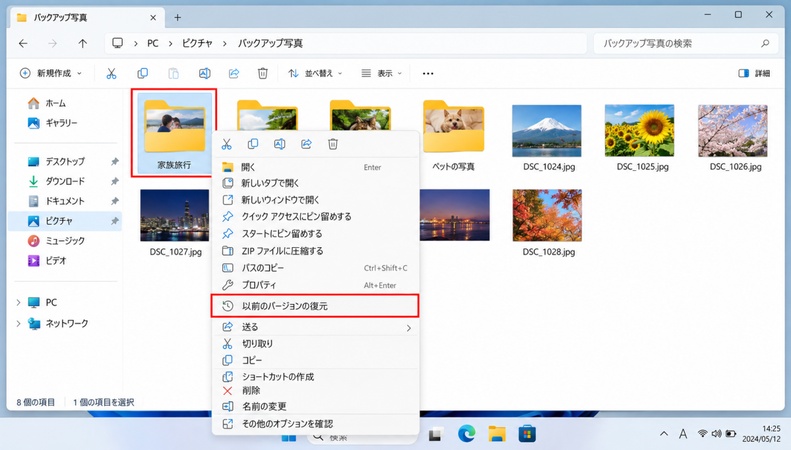Click the copy icon in the toolbar
The height and width of the screenshot is (450, 791).
(142, 74)
